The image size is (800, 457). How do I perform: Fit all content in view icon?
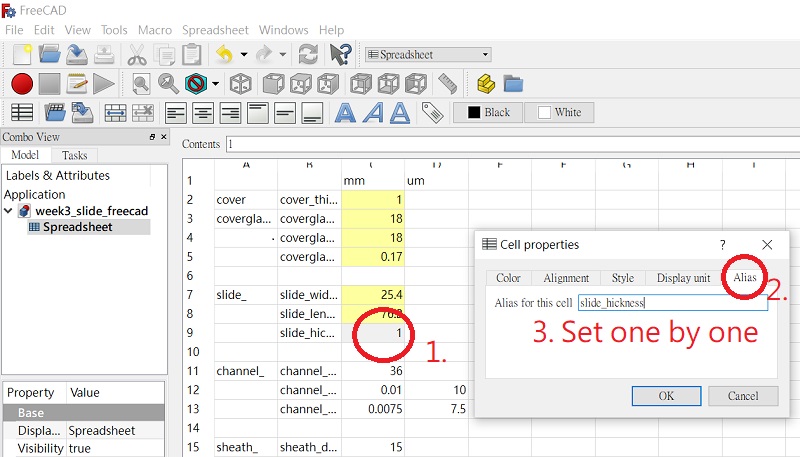click(141, 84)
